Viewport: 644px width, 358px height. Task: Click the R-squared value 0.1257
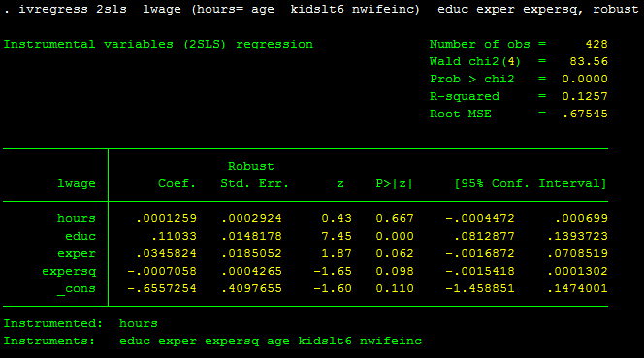(x=585, y=97)
